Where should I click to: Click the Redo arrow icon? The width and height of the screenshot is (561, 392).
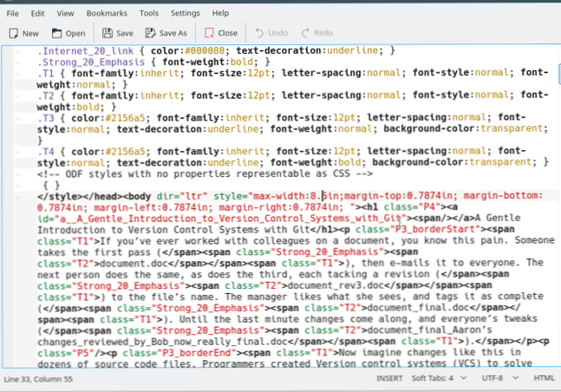[305, 33]
